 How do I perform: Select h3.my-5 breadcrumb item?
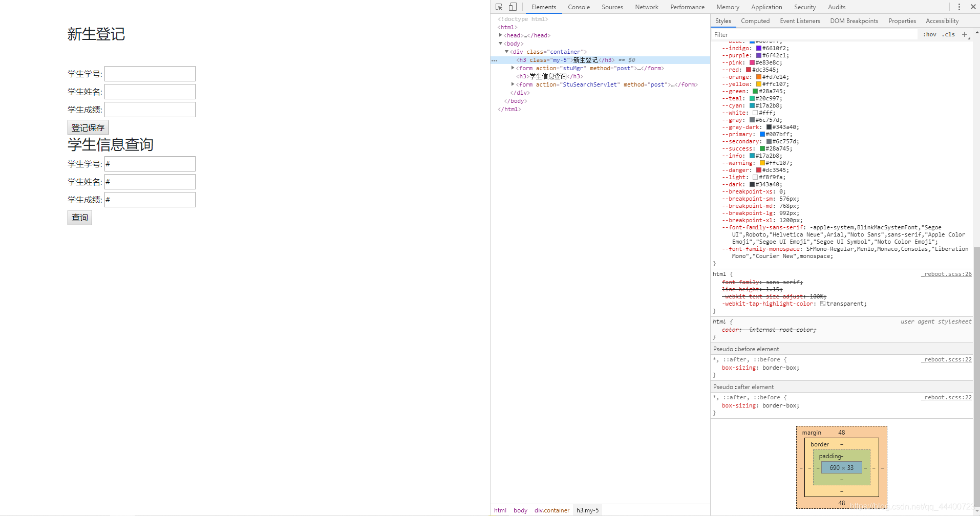[587, 510]
